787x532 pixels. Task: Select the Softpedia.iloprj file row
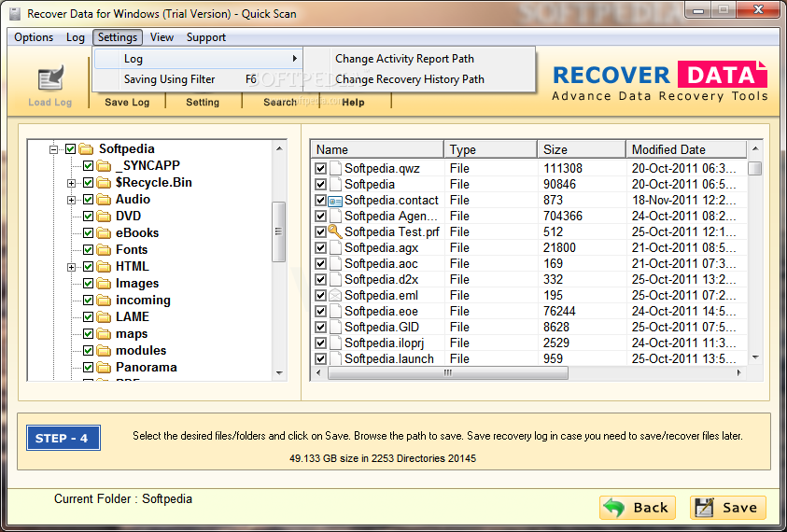tap(528, 343)
